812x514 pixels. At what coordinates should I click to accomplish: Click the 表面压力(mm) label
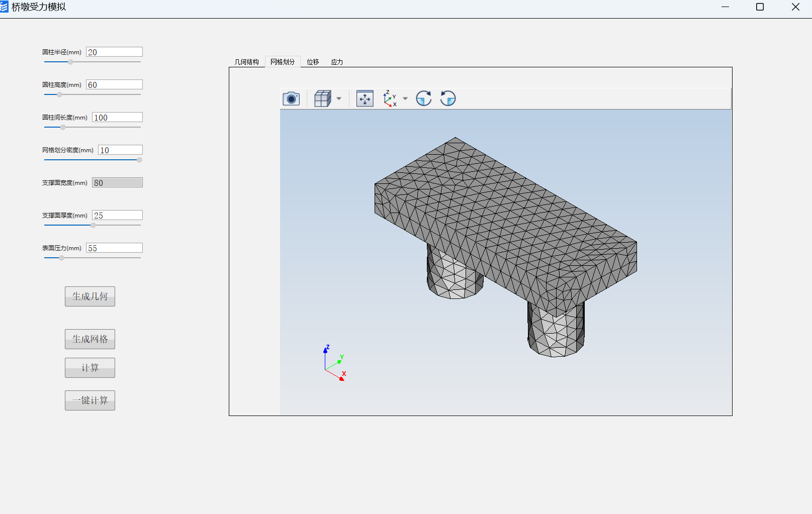[x=62, y=248]
